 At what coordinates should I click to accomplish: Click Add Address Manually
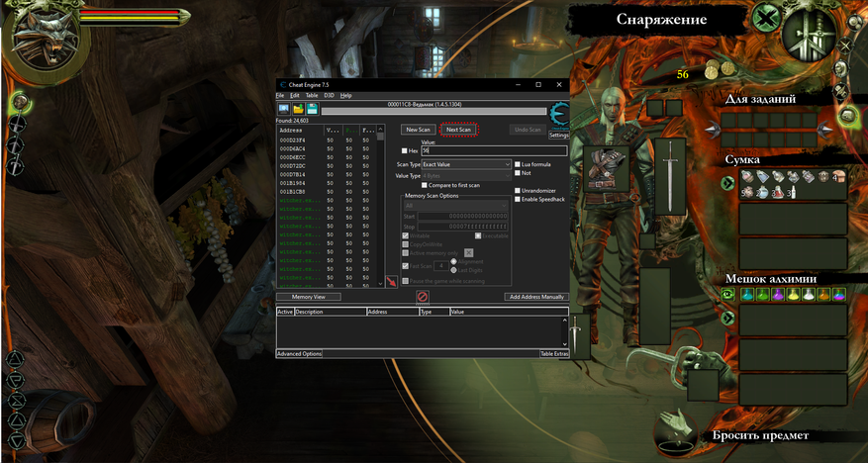coord(536,297)
